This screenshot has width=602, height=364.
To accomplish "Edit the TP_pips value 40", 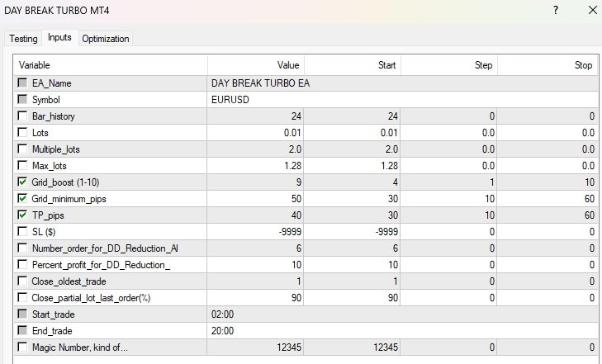I will (x=255, y=215).
